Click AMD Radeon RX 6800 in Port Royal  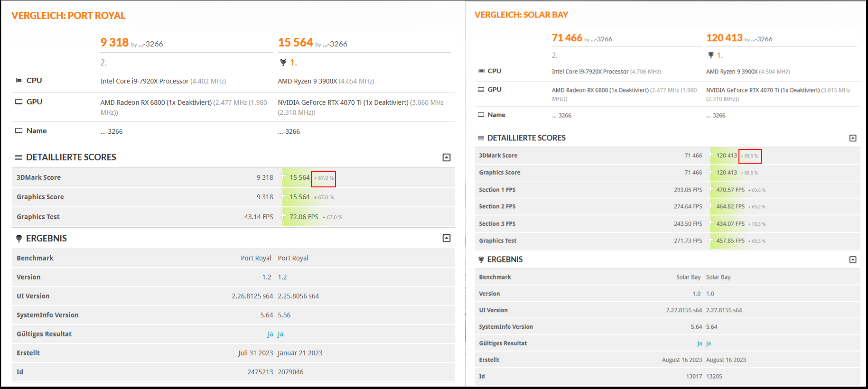[x=156, y=102]
